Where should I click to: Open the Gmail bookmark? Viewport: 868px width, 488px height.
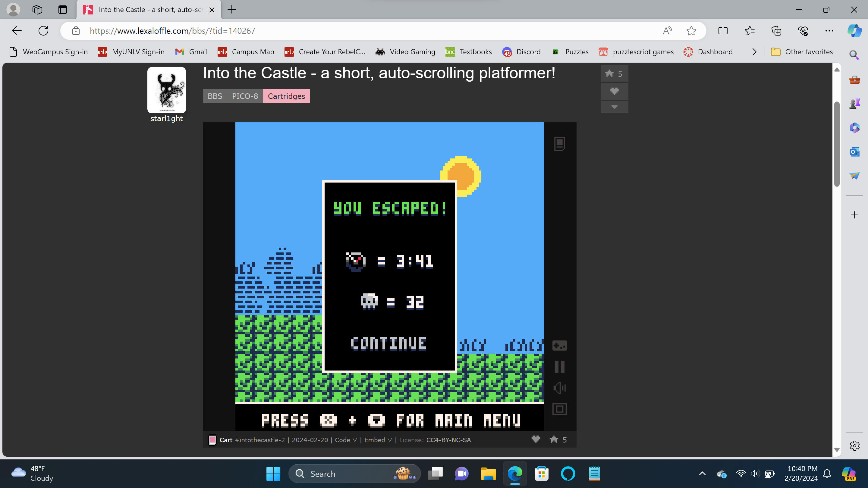point(191,52)
